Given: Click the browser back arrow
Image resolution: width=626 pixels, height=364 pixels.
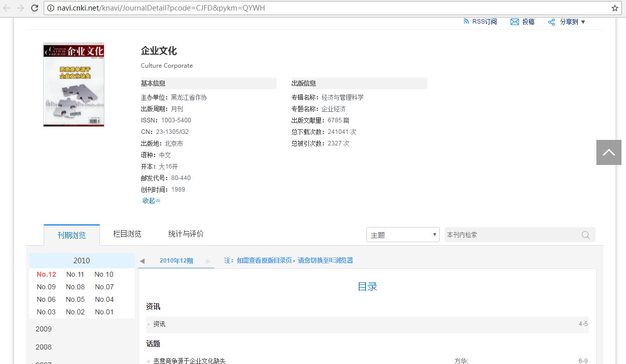Looking at the screenshot, I should coord(7,8).
